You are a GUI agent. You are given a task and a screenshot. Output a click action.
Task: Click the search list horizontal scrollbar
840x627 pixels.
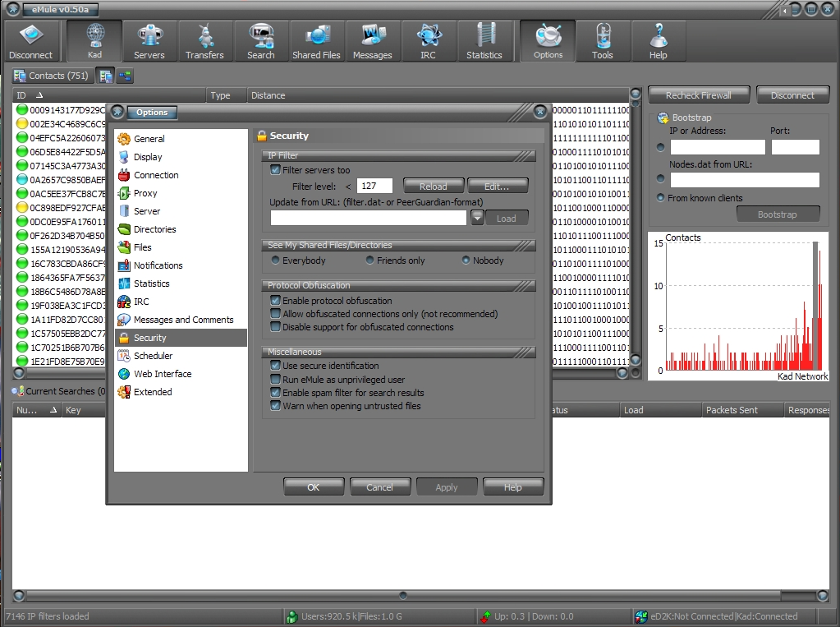[x=420, y=595]
